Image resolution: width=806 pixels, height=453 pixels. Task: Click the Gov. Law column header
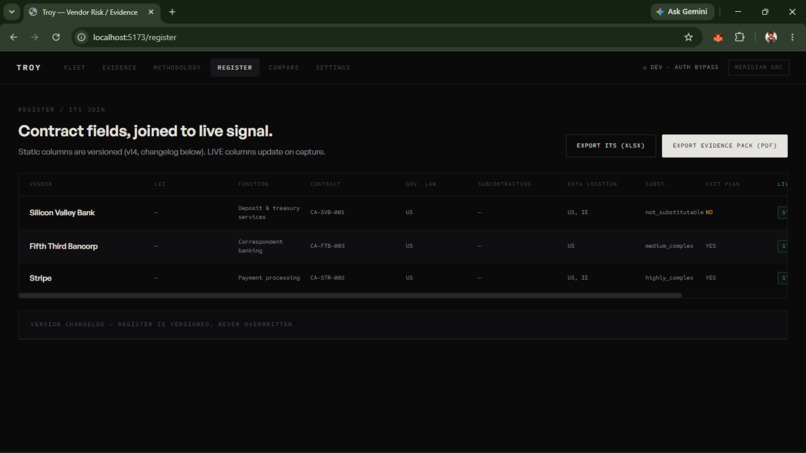point(421,184)
